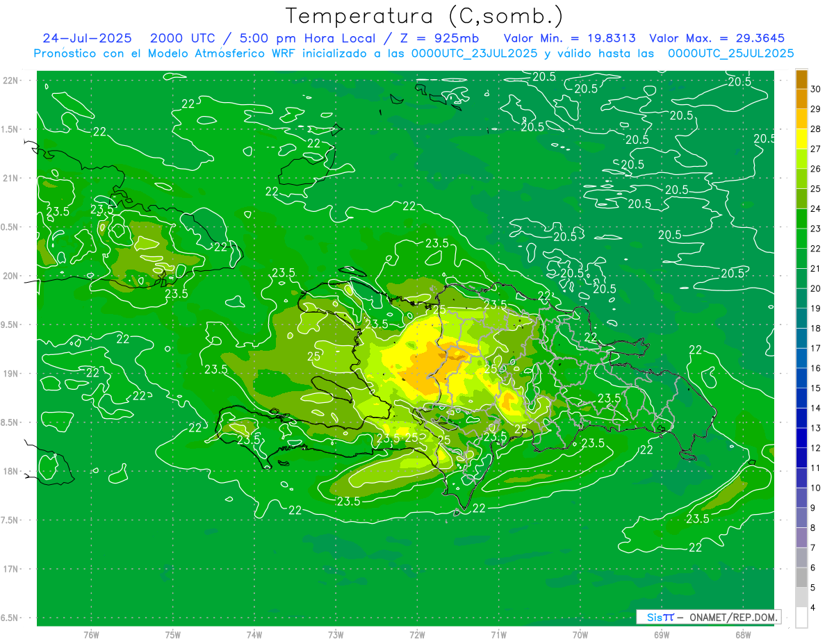Click the "70W" longitude axis label
Screen dimensions: 834x644
580,634
